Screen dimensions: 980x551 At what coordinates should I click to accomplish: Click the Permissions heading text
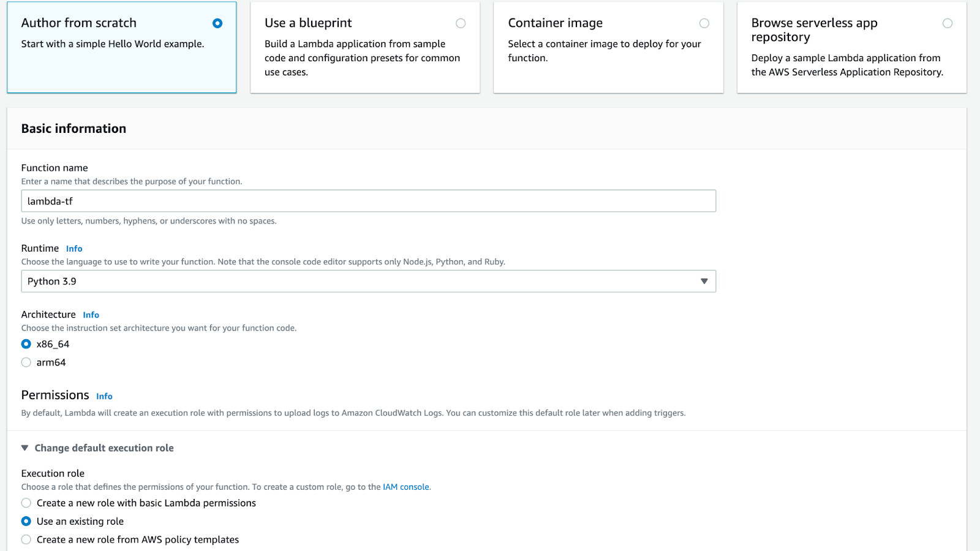coord(55,395)
